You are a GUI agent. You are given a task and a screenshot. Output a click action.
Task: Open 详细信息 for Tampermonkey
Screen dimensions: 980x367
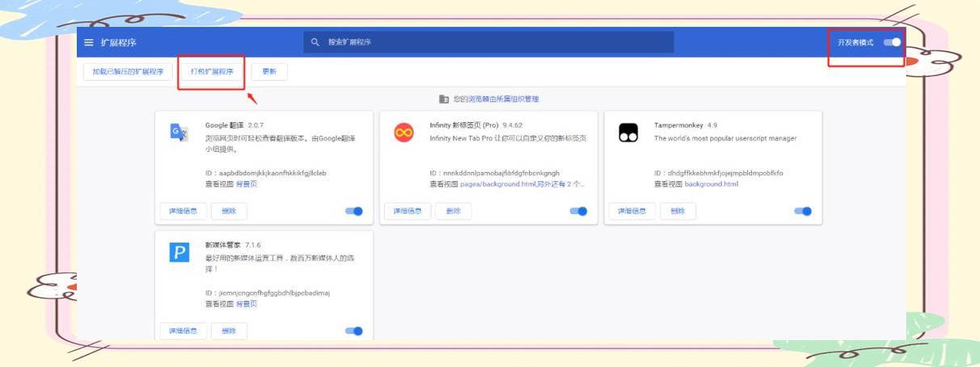click(x=632, y=211)
